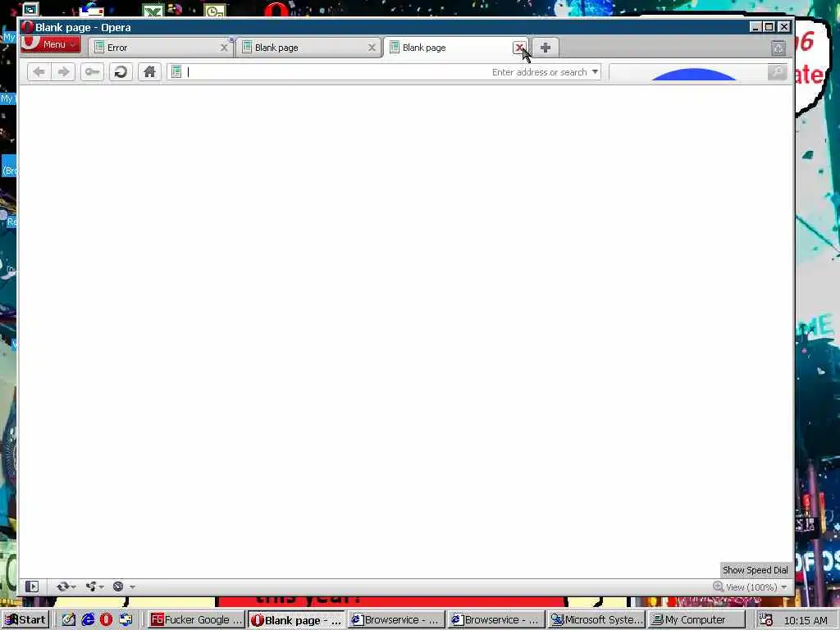The height and width of the screenshot is (630, 840).
Task: Click the page badge icon in address bar
Action: (176, 72)
